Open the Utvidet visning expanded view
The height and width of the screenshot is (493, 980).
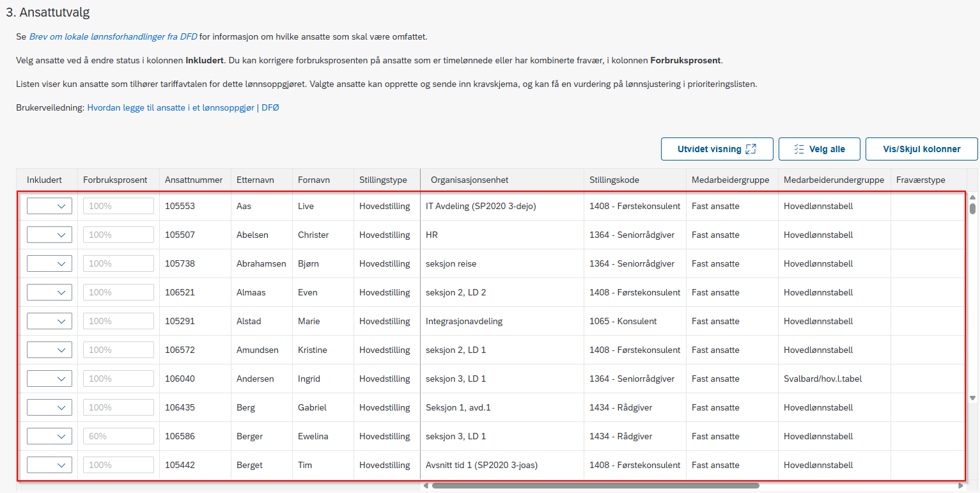point(717,149)
